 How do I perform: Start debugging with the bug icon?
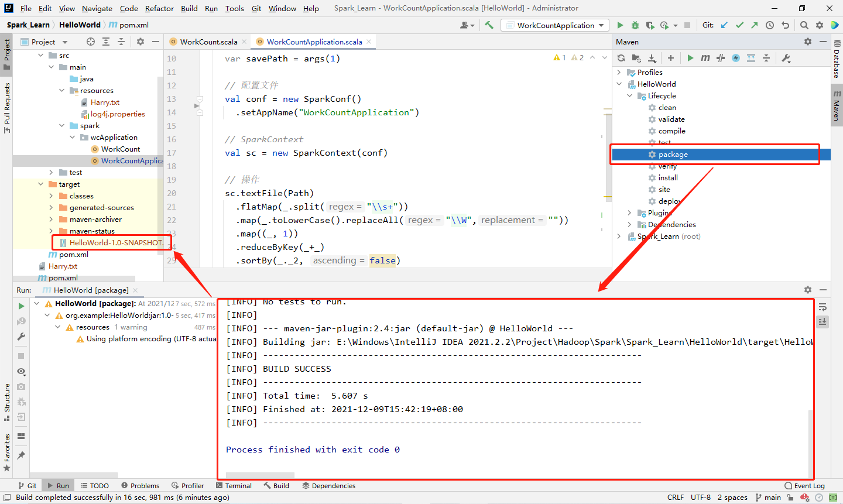(635, 25)
